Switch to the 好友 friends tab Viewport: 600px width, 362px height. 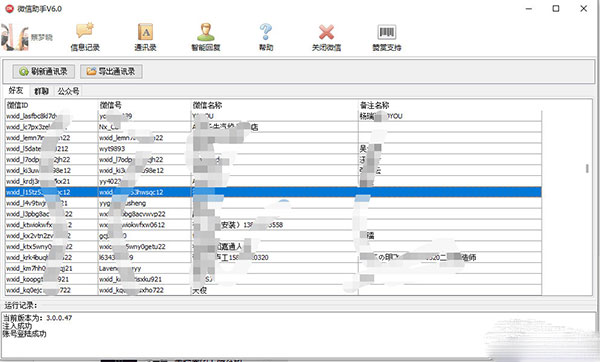click(x=16, y=90)
